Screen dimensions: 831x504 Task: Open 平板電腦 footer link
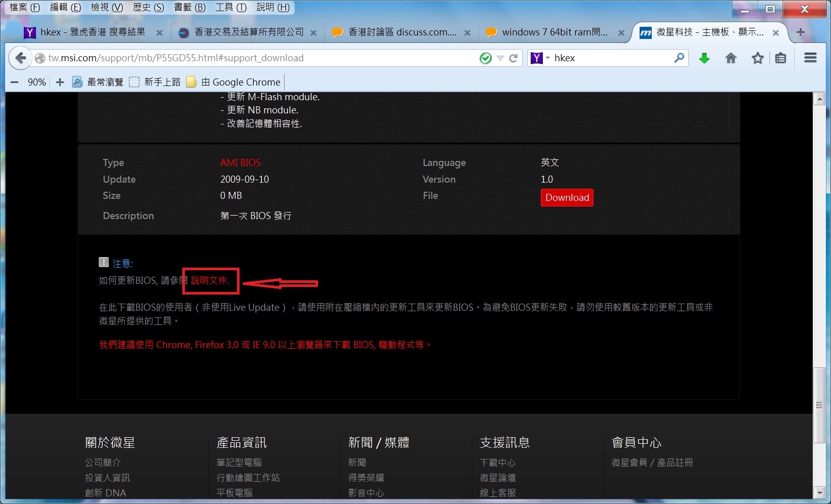[x=234, y=493]
